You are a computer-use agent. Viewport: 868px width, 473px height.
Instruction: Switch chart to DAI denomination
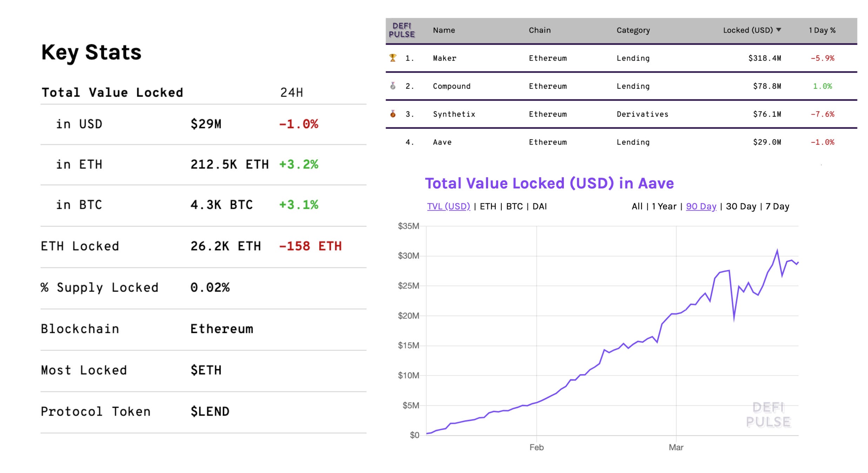[x=539, y=206]
